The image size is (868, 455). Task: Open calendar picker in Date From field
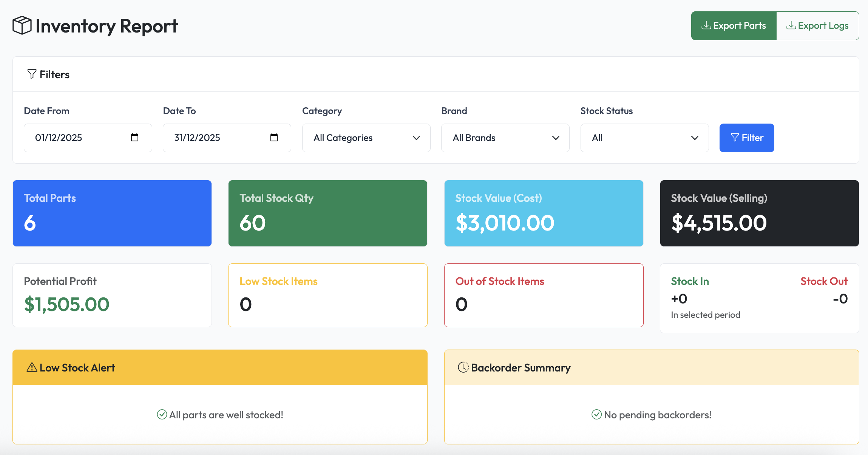134,138
